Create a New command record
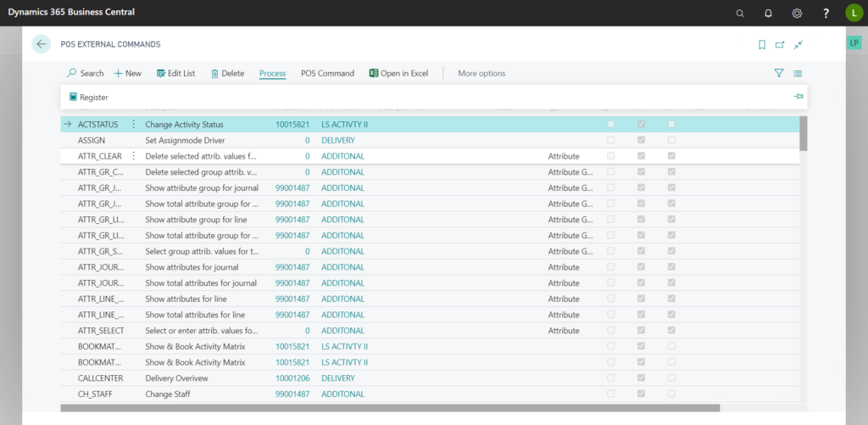Image resolution: width=868 pixels, height=425 pixels. (x=128, y=73)
